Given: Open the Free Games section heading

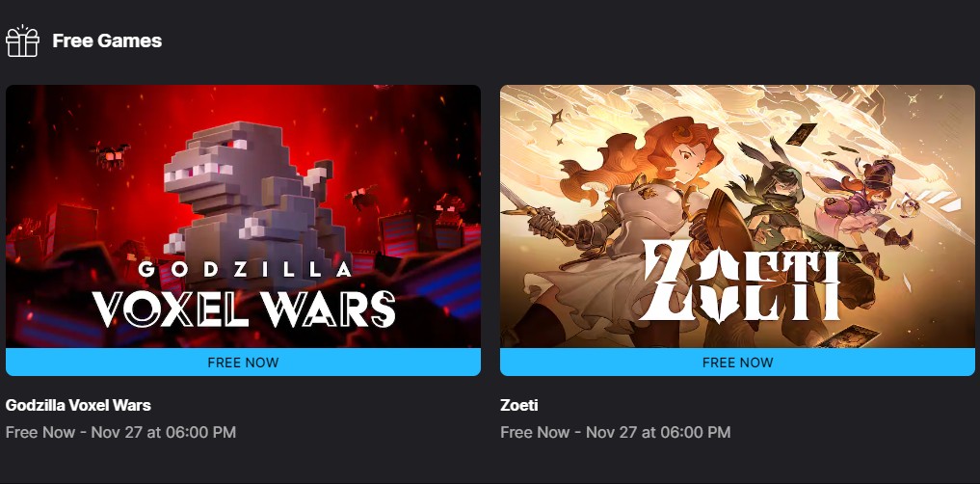Looking at the screenshot, I should coord(107,40).
